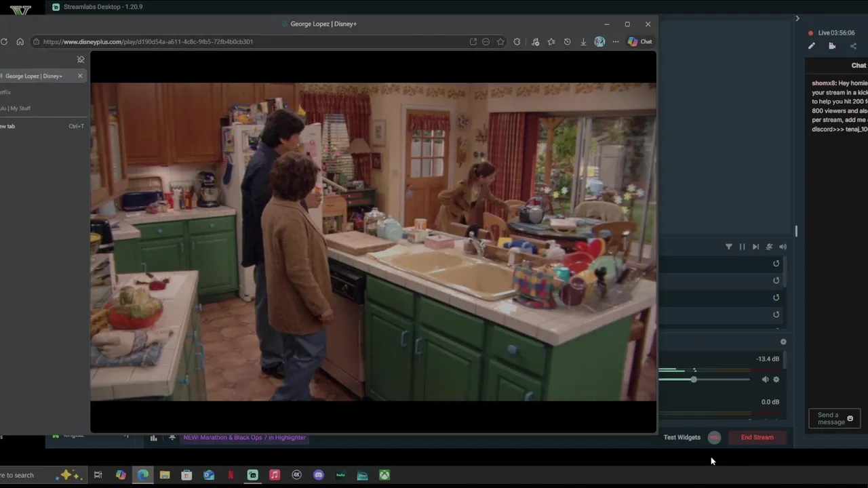Click the circled ellipsis icon in address bar
Image resolution: width=868 pixels, height=488 pixels.
[x=486, y=41]
